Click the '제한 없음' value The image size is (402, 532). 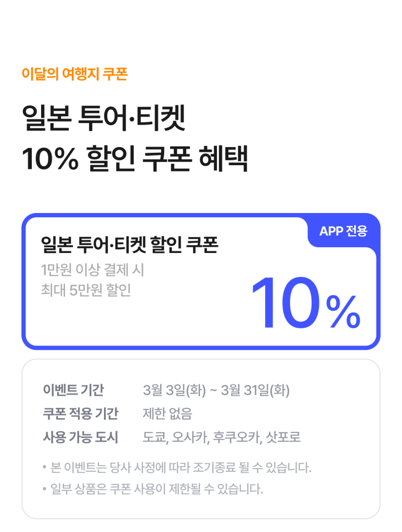pos(167,414)
